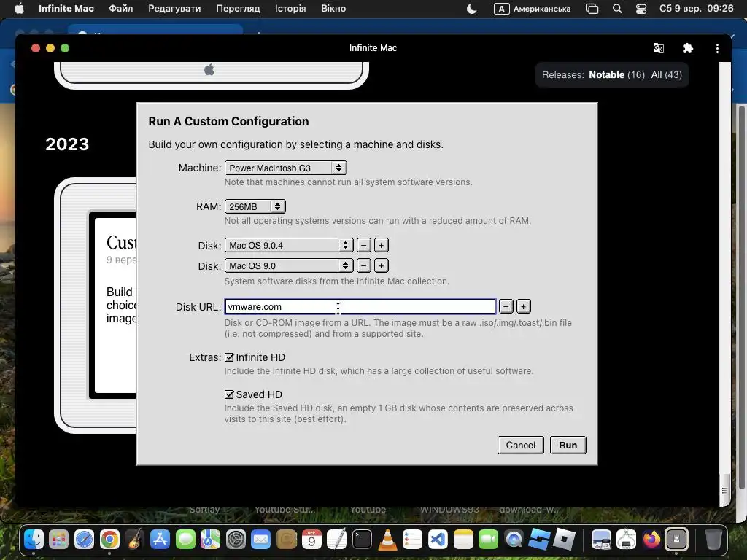Click the Cancel button
This screenshot has height=560, width=747.
tap(521, 446)
